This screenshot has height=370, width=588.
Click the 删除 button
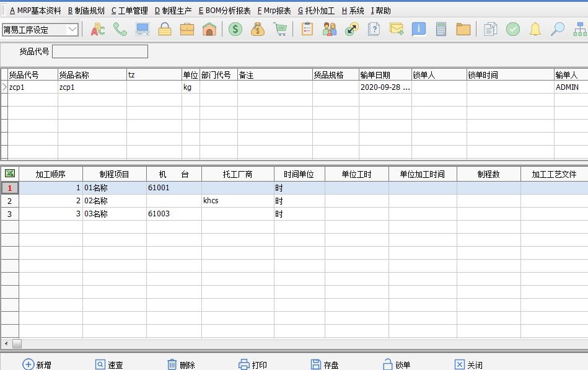coord(181,364)
